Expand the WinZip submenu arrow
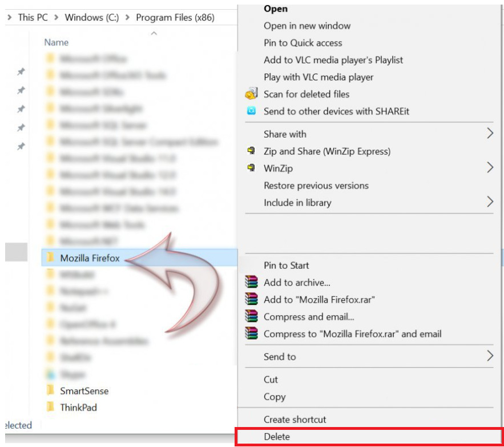The width and height of the screenshot is (504, 447). (x=490, y=167)
